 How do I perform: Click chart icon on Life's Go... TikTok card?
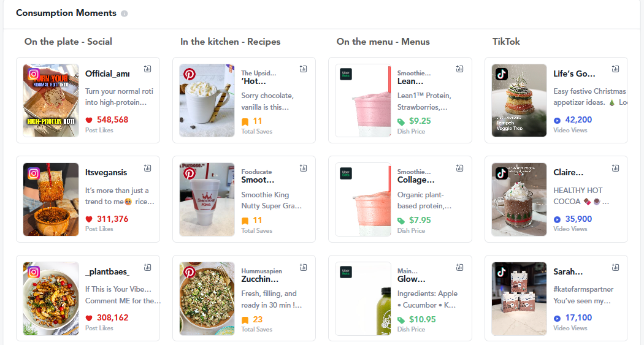click(x=615, y=69)
